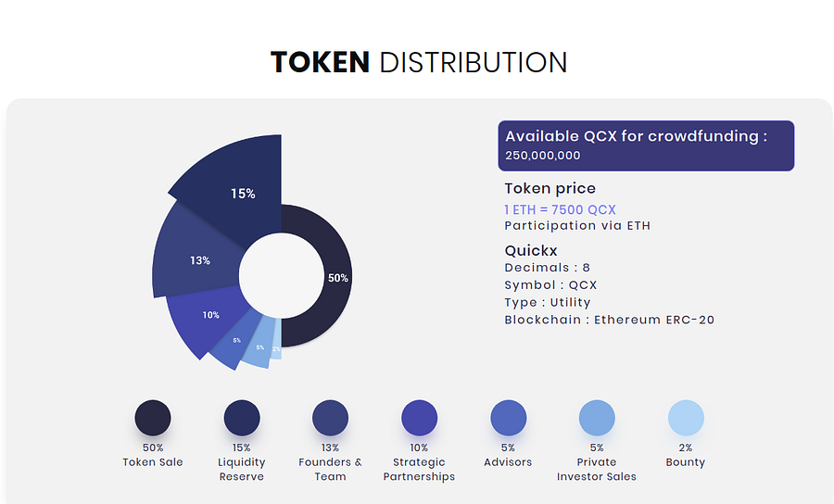Click the 50% Token Sale legend circle
This screenshot has width=834, height=504.
(153, 418)
